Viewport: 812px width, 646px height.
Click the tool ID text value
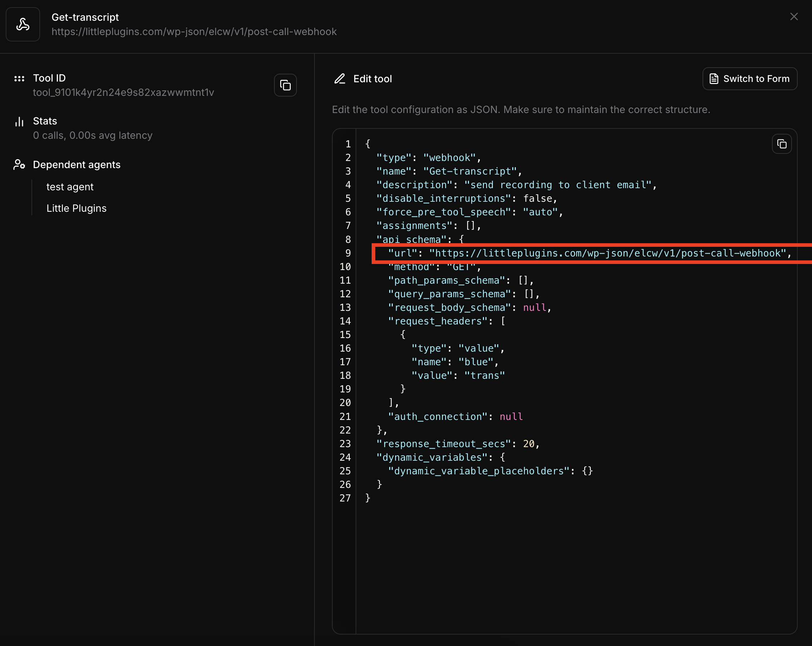[x=123, y=93]
